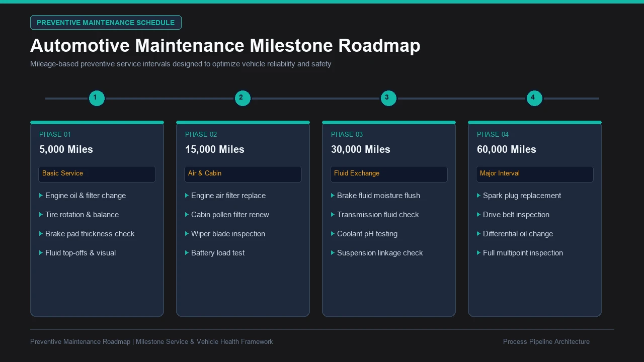Click the Process Pipeline Architecture footer text

[x=546, y=342]
